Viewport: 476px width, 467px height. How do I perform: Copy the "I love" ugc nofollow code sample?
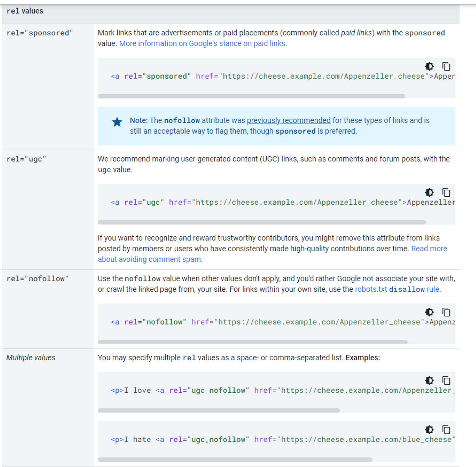[x=446, y=381]
